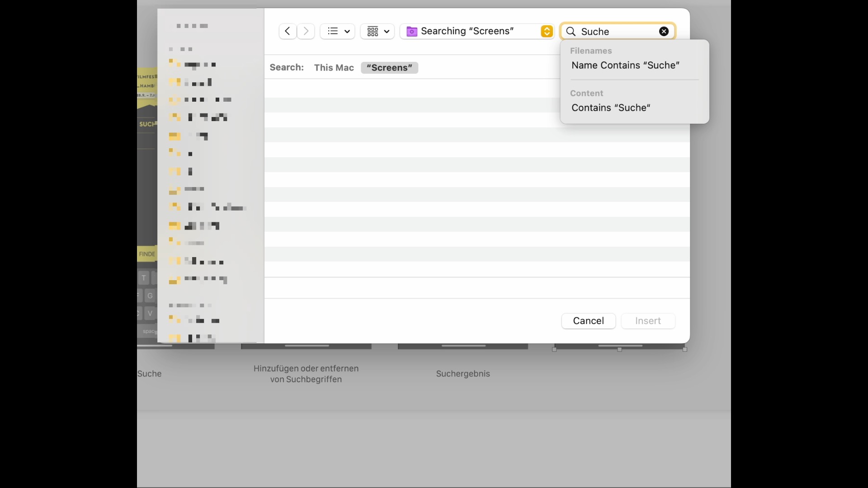Click the back navigation arrow

pyautogui.click(x=288, y=31)
